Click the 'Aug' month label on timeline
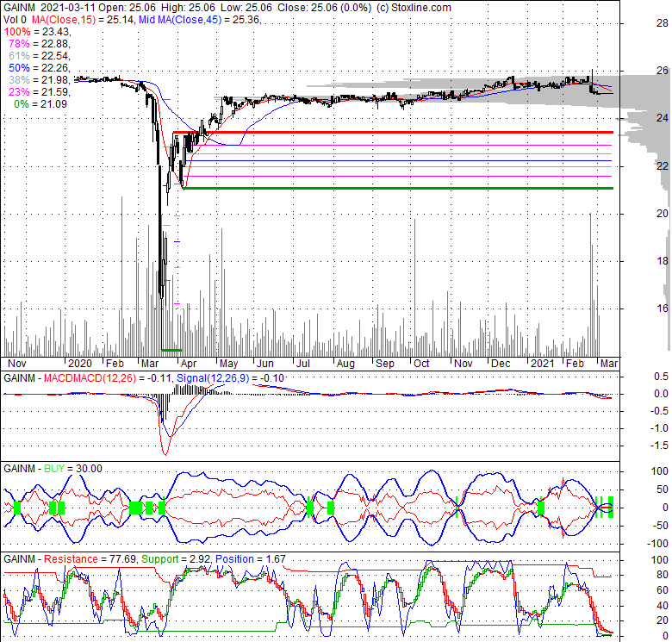This screenshot has height=642, width=672. point(345,364)
